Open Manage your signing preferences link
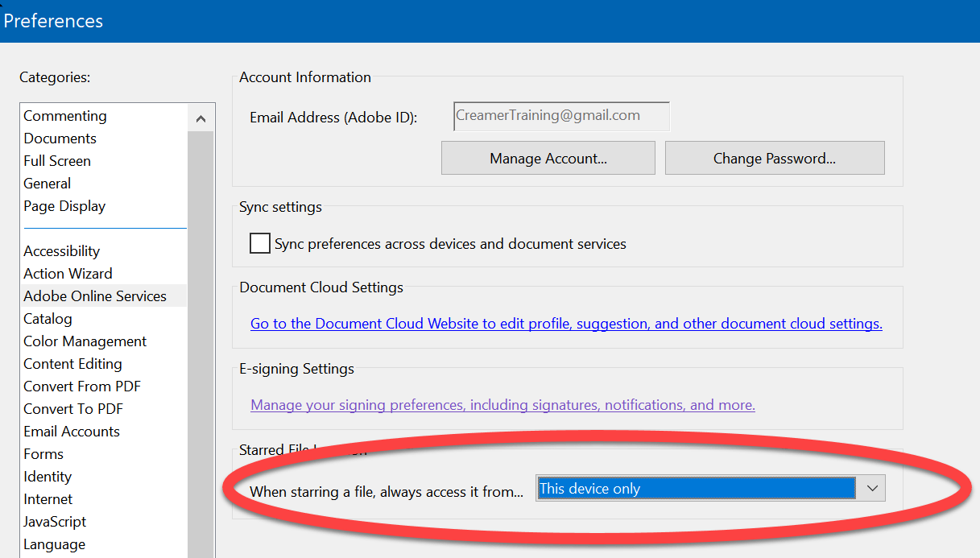Screen dimensions: 980x558 [502, 405]
